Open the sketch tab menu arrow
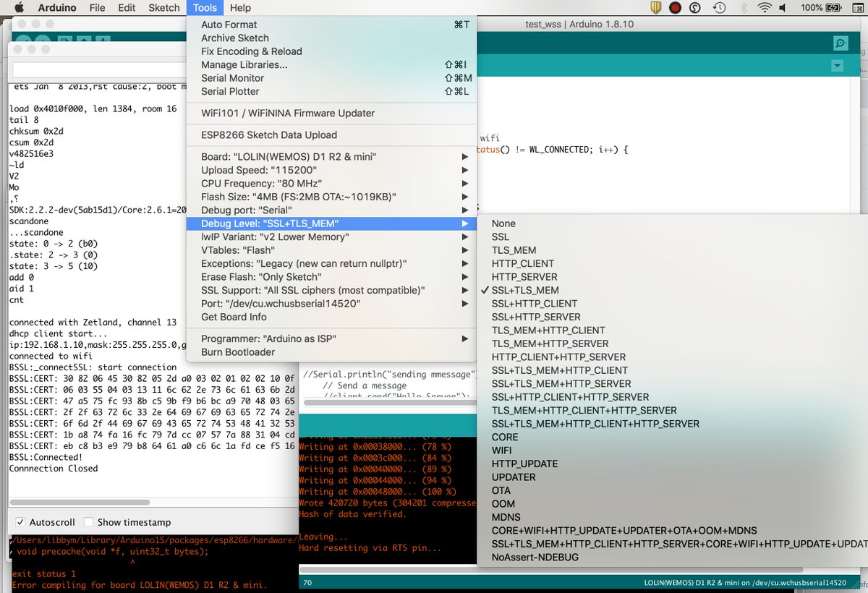 (x=838, y=66)
